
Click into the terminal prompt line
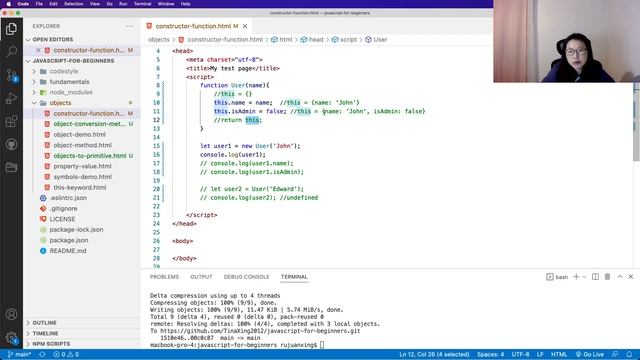point(237,345)
